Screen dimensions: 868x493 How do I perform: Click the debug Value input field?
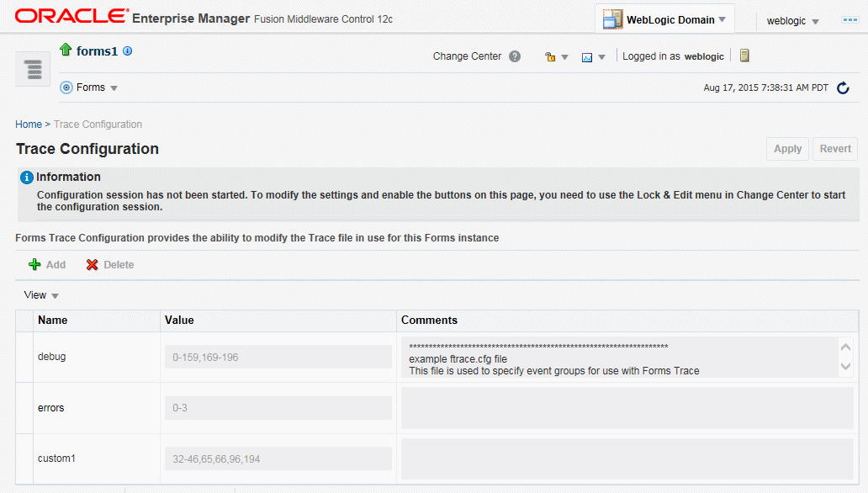pos(278,358)
